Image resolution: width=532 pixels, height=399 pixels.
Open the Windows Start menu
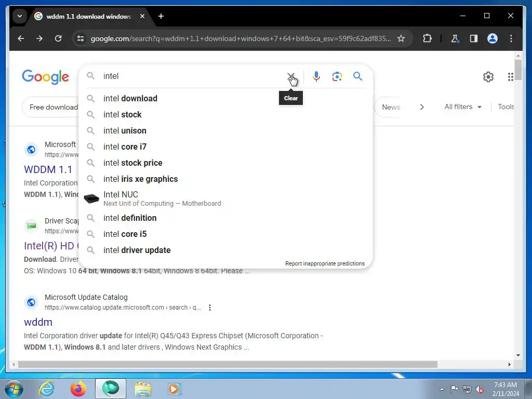coord(14,389)
